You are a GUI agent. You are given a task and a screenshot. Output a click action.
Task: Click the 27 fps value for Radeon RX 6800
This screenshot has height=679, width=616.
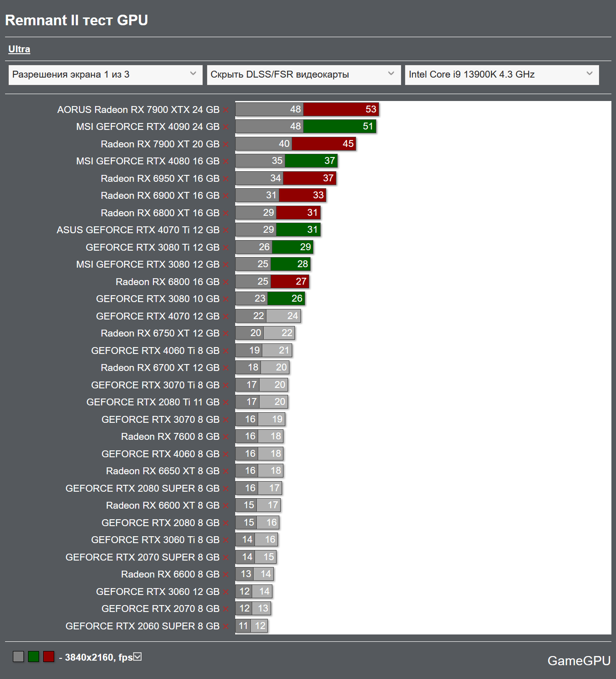click(301, 281)
